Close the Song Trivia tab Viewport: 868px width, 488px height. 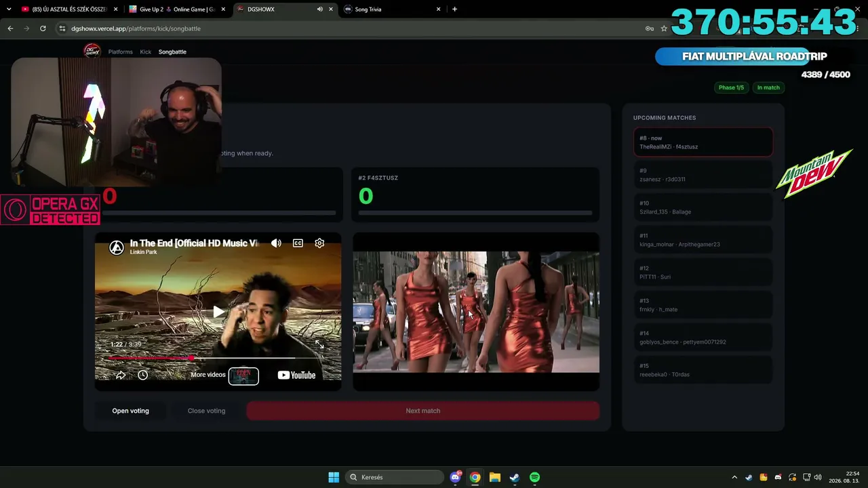point(438,9)
